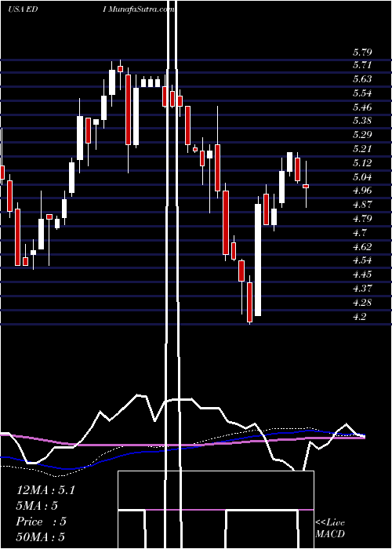Click the USA ED chart title
392x549 pixels.
click(23, 9)
